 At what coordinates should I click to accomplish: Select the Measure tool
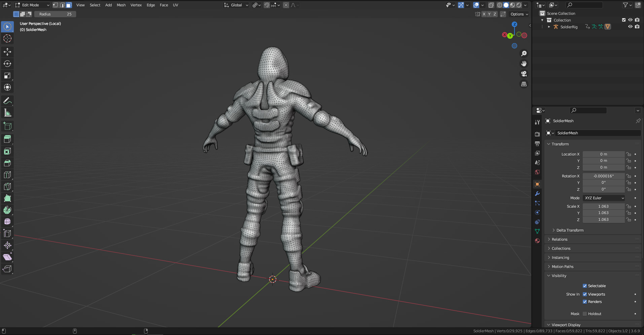click(x=7, y=112)
